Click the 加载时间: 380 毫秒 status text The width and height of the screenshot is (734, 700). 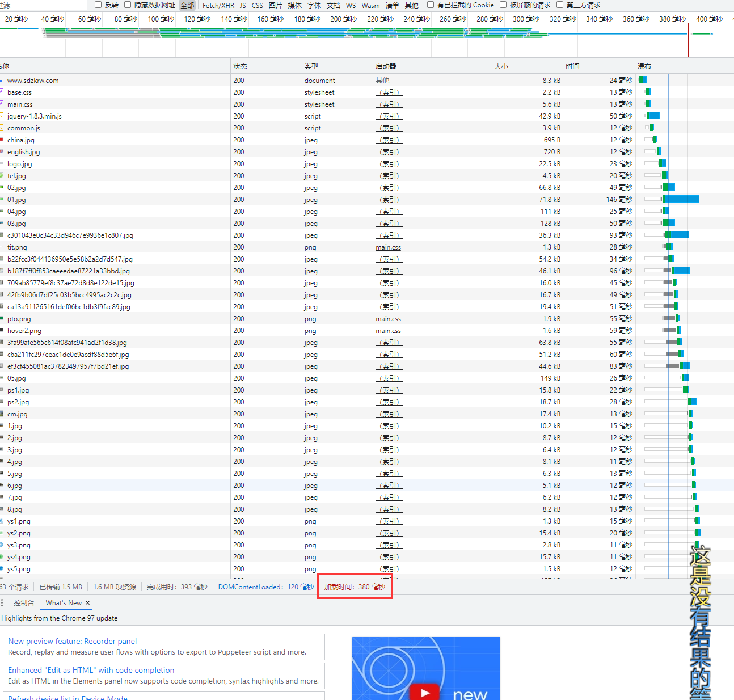(x=355, y=587)
